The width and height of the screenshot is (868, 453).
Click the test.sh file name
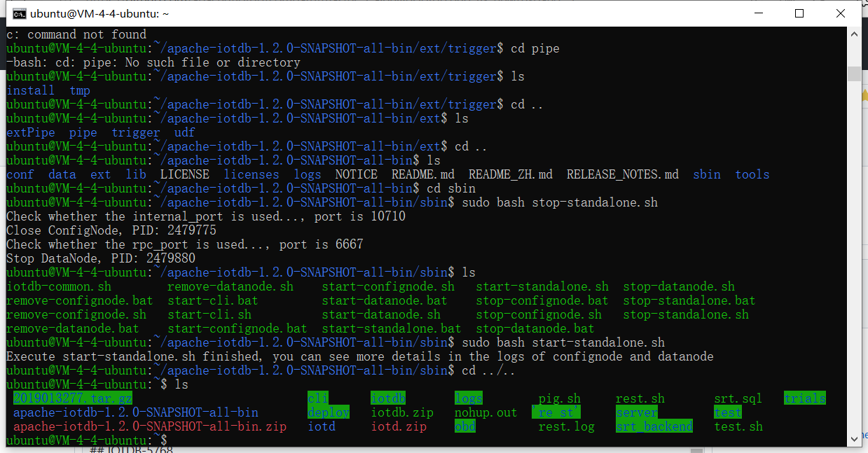[x=738, y=426]
